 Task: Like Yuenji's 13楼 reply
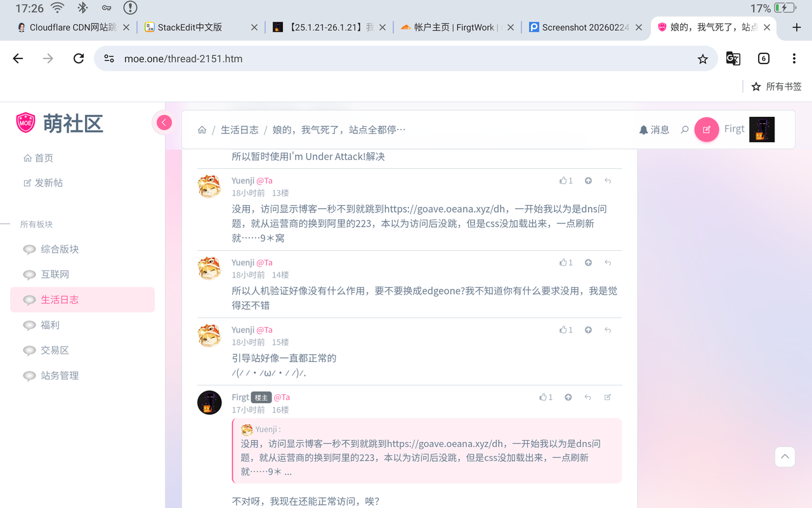point(566,181)
